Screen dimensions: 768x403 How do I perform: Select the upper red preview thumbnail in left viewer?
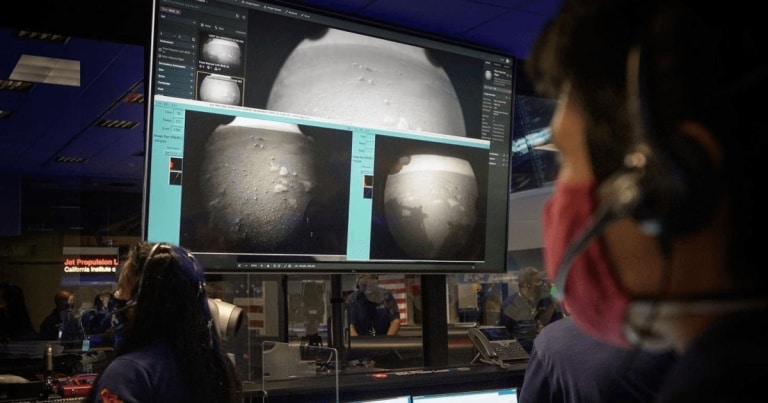point(175,164)
